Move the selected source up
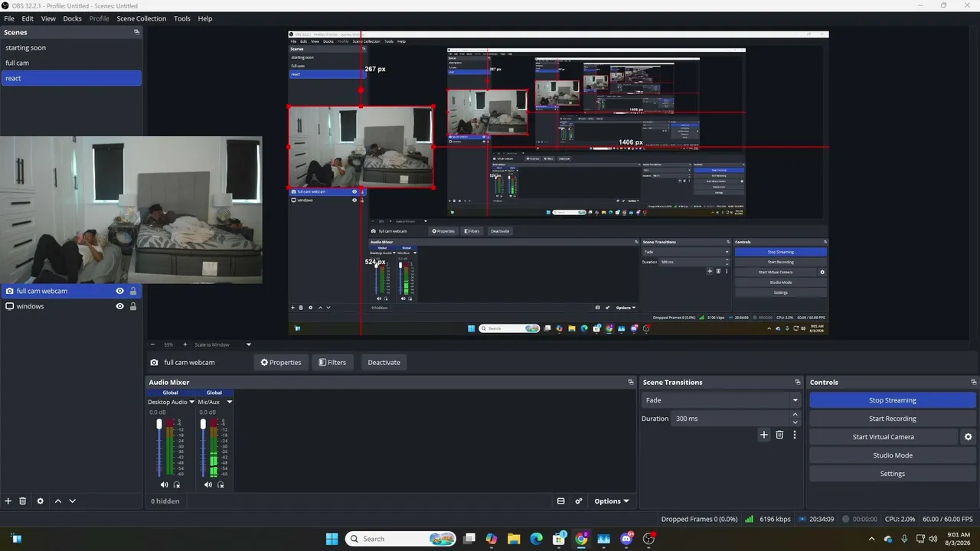The image size is (980, 551). [x=58, y=501]
